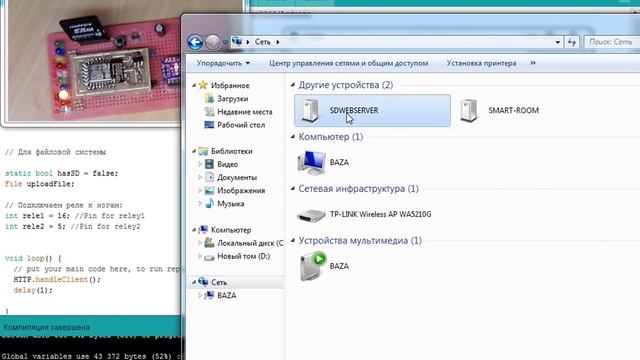Select the BAZA computer icon
The height and width of the screenshot is (360, 640).
point(312,162)
